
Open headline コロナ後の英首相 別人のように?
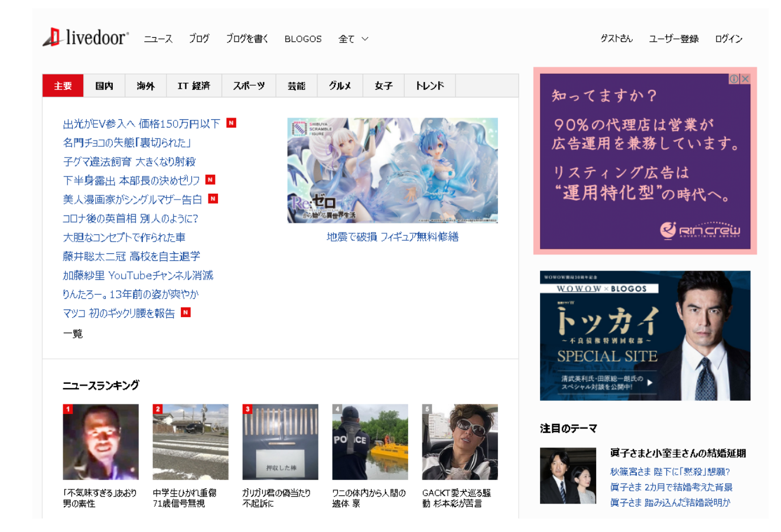pyautogui.click(x=131, y=218)
